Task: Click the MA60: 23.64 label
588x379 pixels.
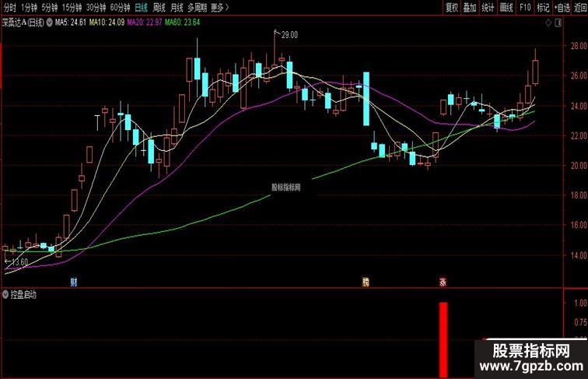Action: tap(182, 23)
